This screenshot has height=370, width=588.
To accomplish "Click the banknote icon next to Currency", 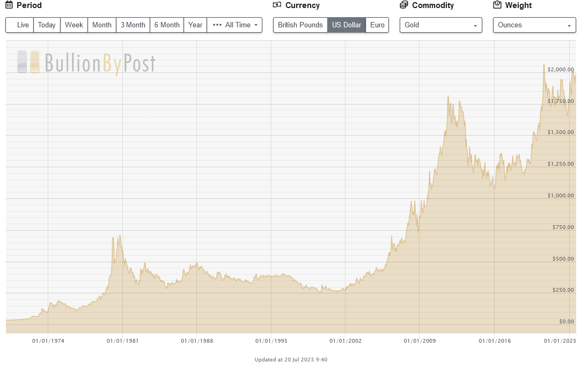I will pyautogui.click(x=277, y=5).
